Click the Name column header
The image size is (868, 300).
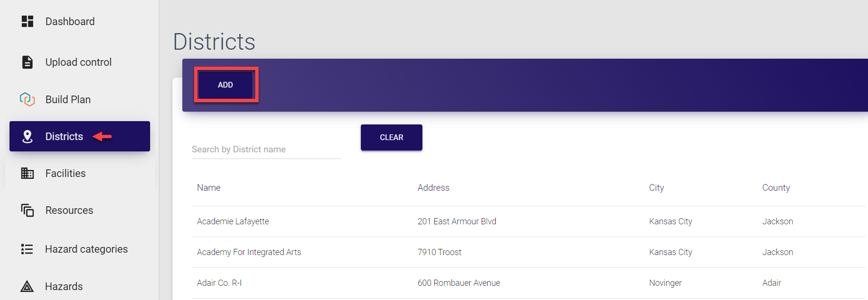[x=209, y=188]
